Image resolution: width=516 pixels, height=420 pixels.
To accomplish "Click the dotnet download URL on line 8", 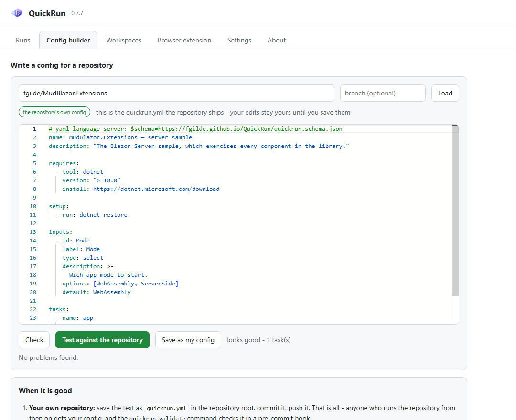I will click(156, 189).
